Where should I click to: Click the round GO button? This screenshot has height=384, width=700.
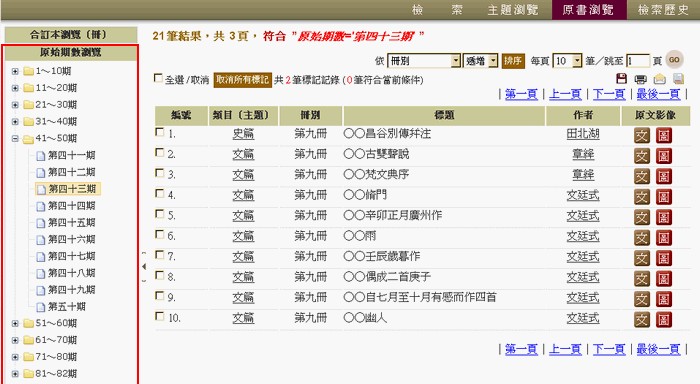click(x=674, y=59)
